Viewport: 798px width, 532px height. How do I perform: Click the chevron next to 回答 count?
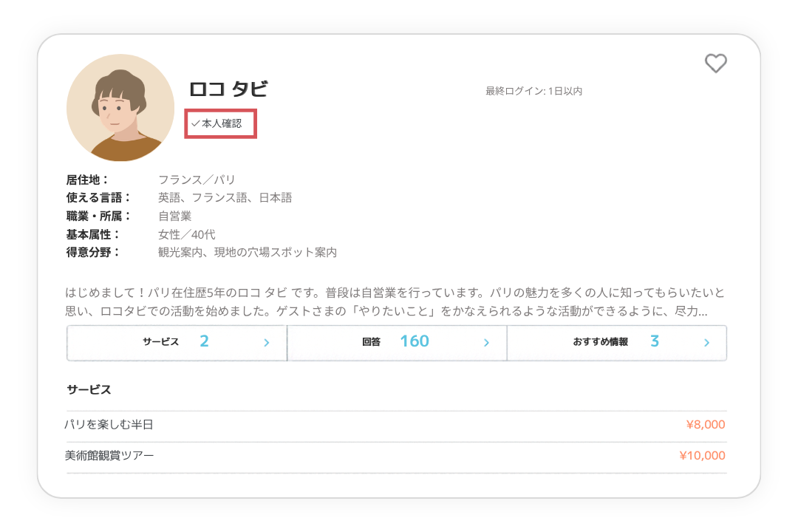[x=486, y=343]
